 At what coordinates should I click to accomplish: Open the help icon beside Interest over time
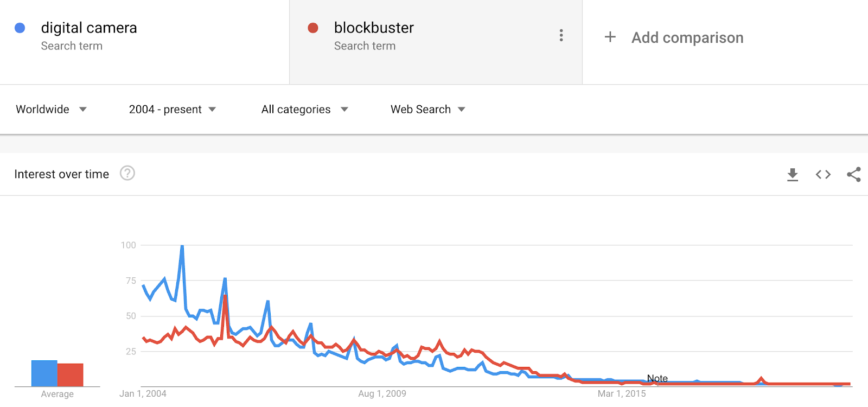[127, 173]
